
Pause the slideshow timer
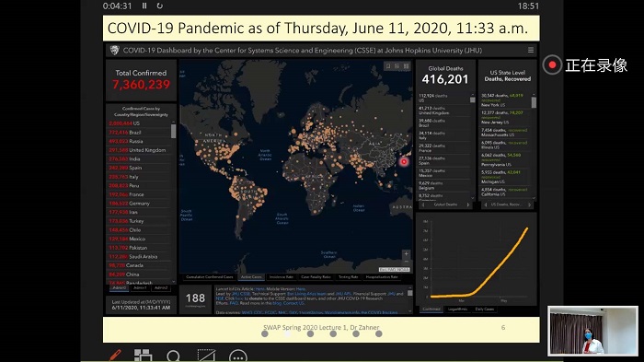point(144,6)
